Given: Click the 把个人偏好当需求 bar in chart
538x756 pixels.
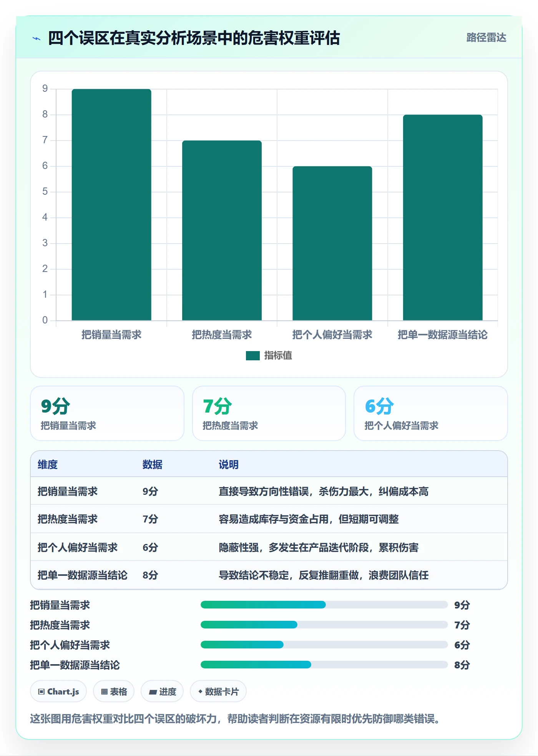Looking at the screenshot, I should 332,243.
